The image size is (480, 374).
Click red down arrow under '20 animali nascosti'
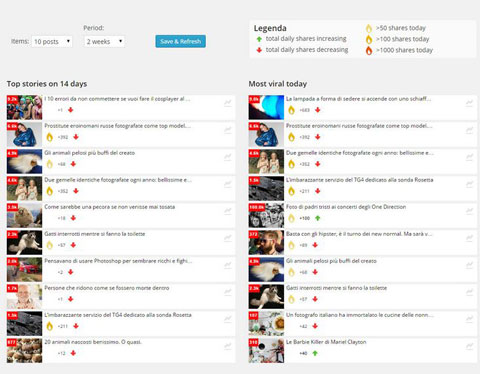coord(73,353)
